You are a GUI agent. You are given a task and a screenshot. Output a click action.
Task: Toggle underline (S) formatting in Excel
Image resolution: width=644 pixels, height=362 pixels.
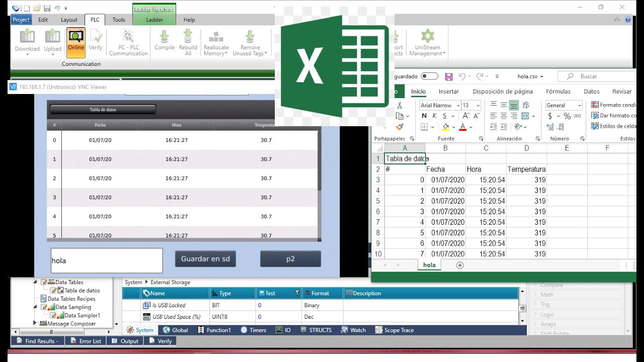click(445, 116)
